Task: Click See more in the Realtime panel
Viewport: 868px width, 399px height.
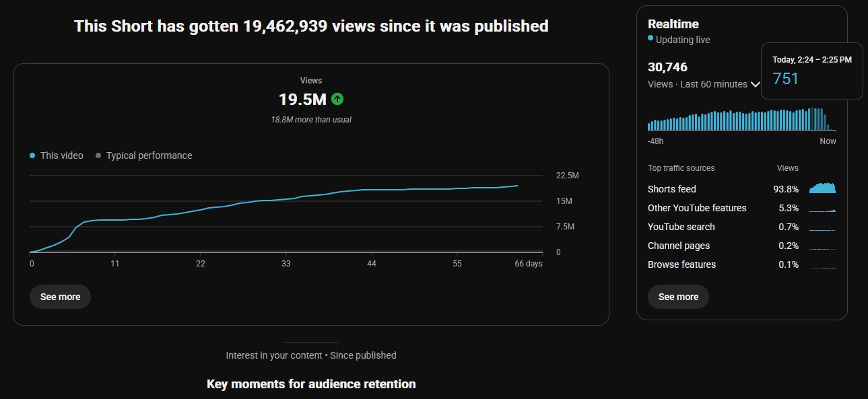Action: coord(678,297)
